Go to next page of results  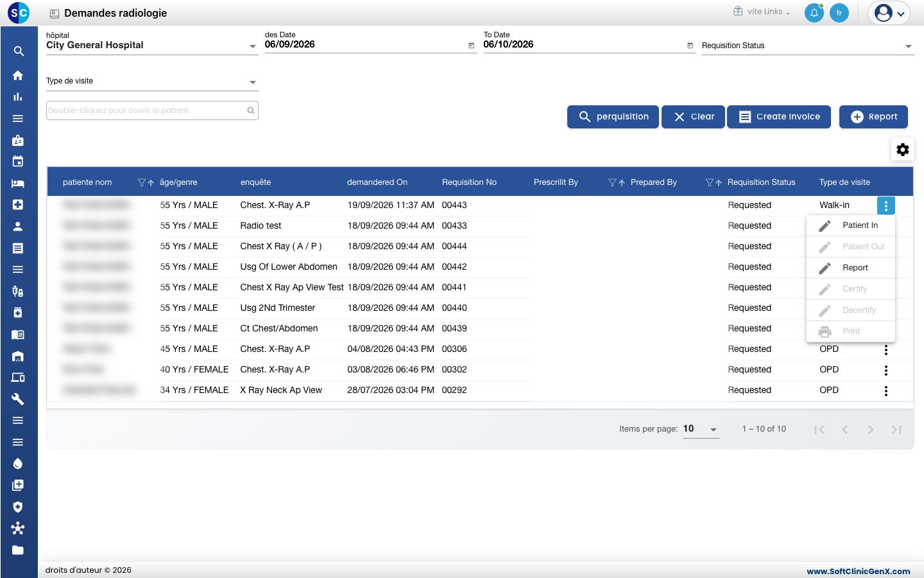pos(871,430)
